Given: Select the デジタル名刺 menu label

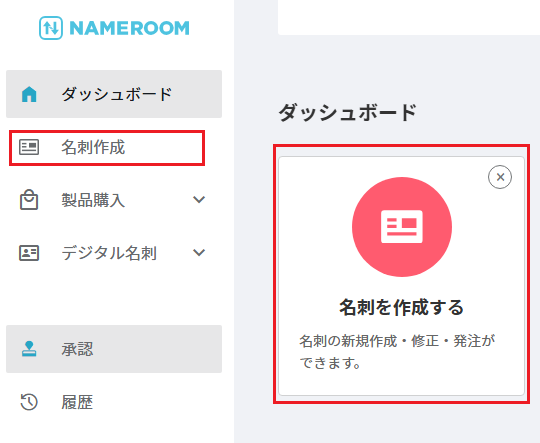Looking at the screenshot, I should (x=109, y=253).
